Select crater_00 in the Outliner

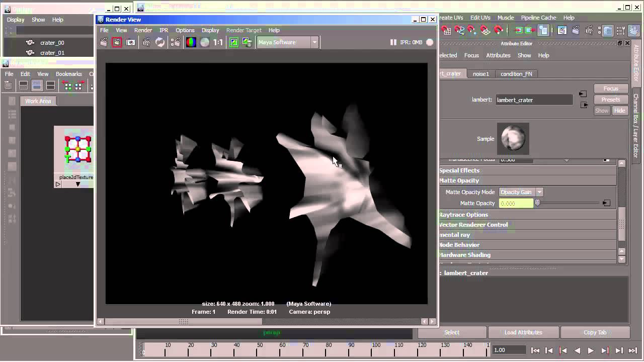52,43
